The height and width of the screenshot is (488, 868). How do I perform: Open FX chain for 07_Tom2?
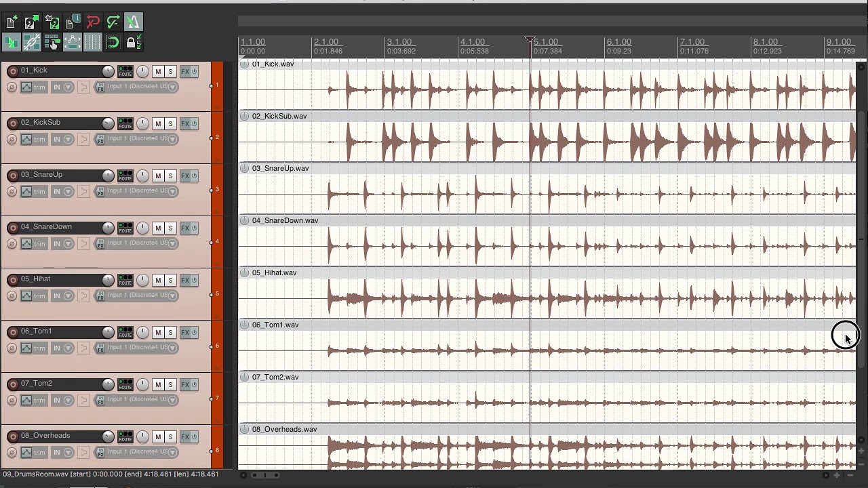click(184, 384)
